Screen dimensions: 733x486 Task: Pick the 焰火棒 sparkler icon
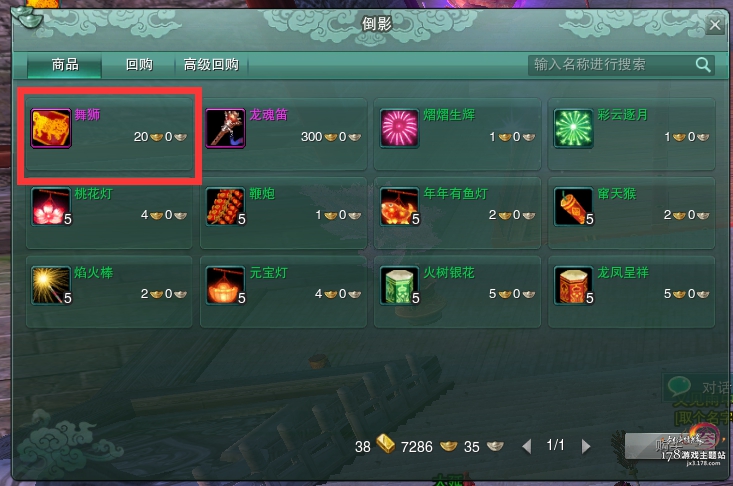(x=51, y=286)
